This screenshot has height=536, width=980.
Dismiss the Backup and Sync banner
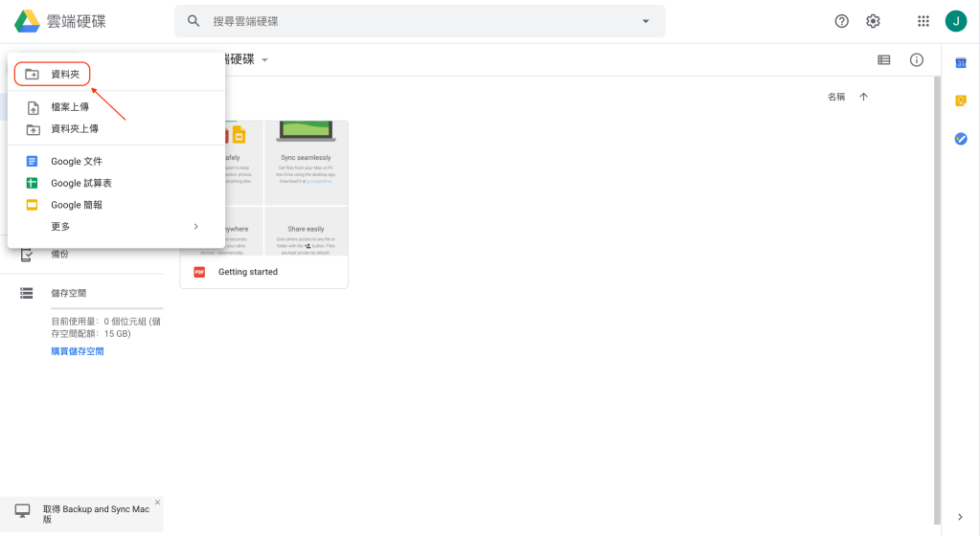coord(157,502)
